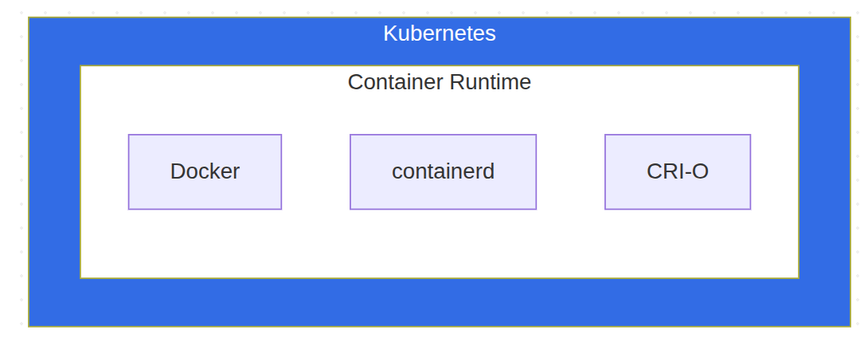This screenshot has width=868, height=346.
Task: Select the Docker node
Action: 205,171
